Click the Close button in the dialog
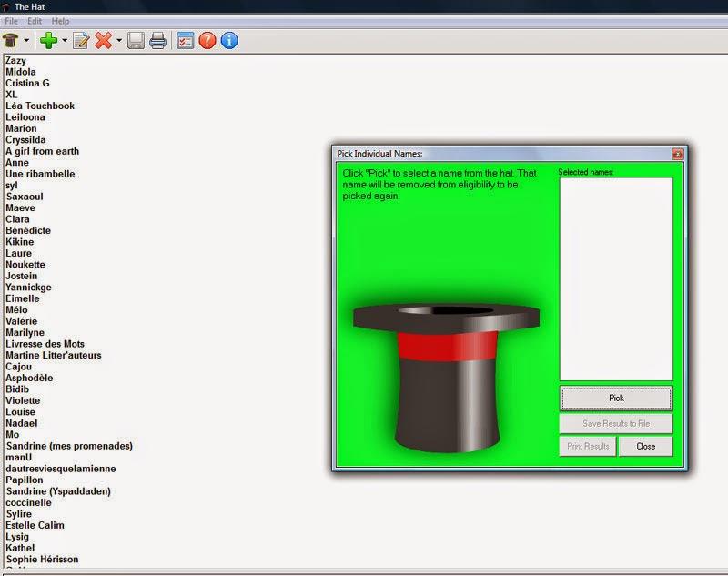 [x=646, y=447]
